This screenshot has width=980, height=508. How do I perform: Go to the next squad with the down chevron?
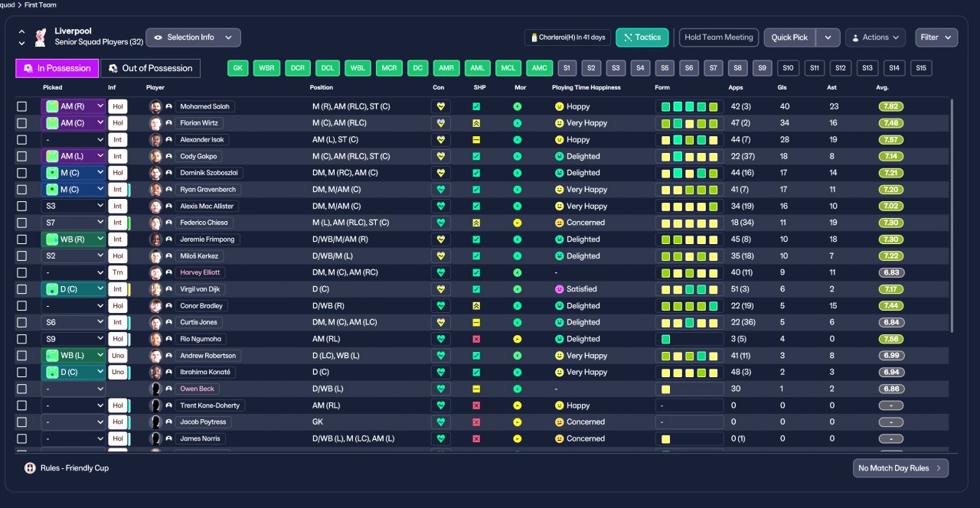click(x=21, y=43)
